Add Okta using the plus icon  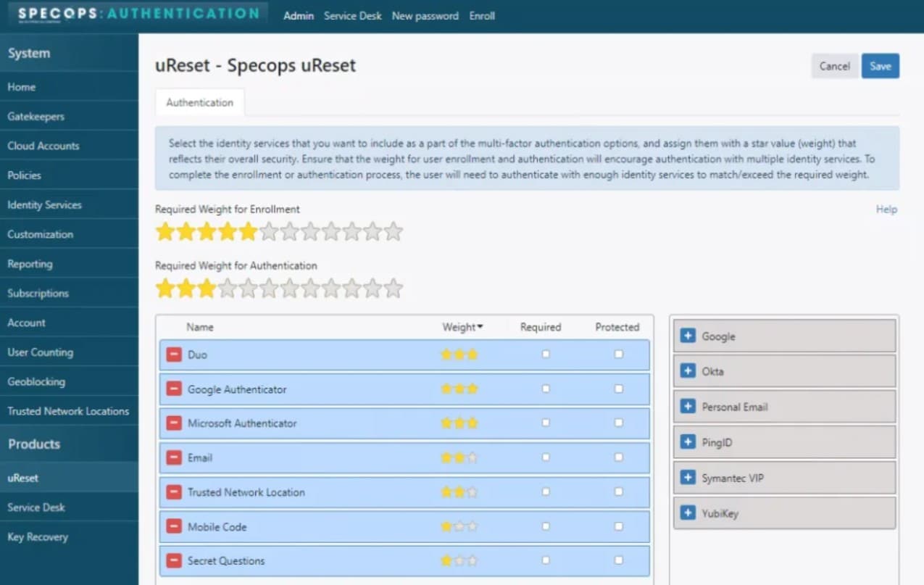click(688, 371)
